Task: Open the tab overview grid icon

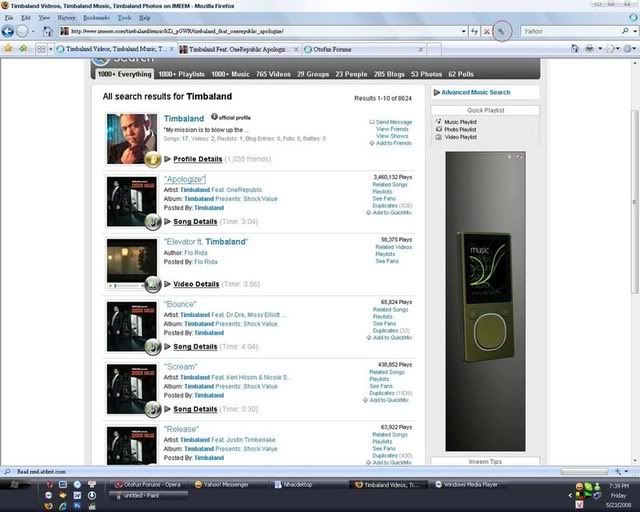Action: (41, 49)
